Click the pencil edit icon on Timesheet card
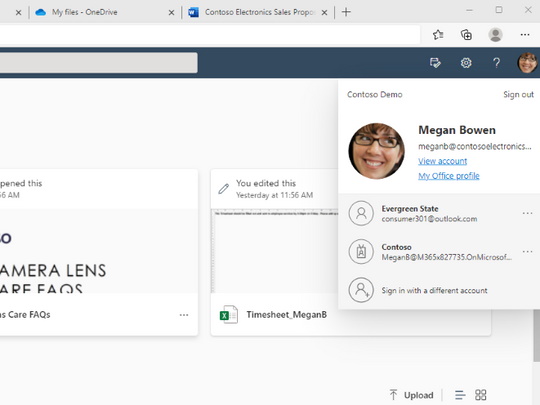The height and width of the screenshot is (405, 540). click(224, 189)
